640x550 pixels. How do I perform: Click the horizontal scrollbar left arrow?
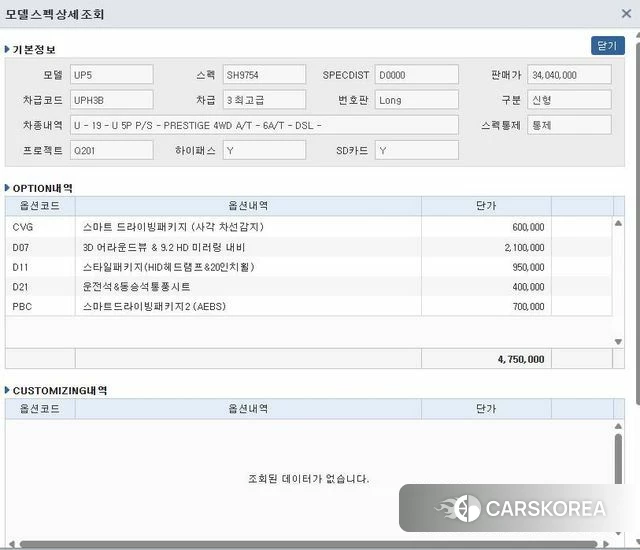(x=11, y=544)
